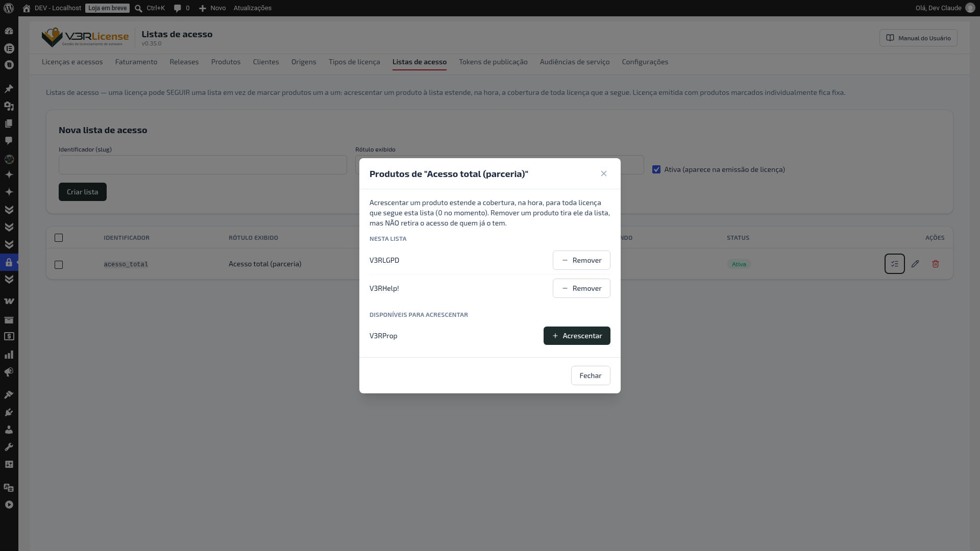The height and width of the screenshot is (551, 980).
Task: Open Comments icon in sidebar
Action: click(x=9, y=141)
